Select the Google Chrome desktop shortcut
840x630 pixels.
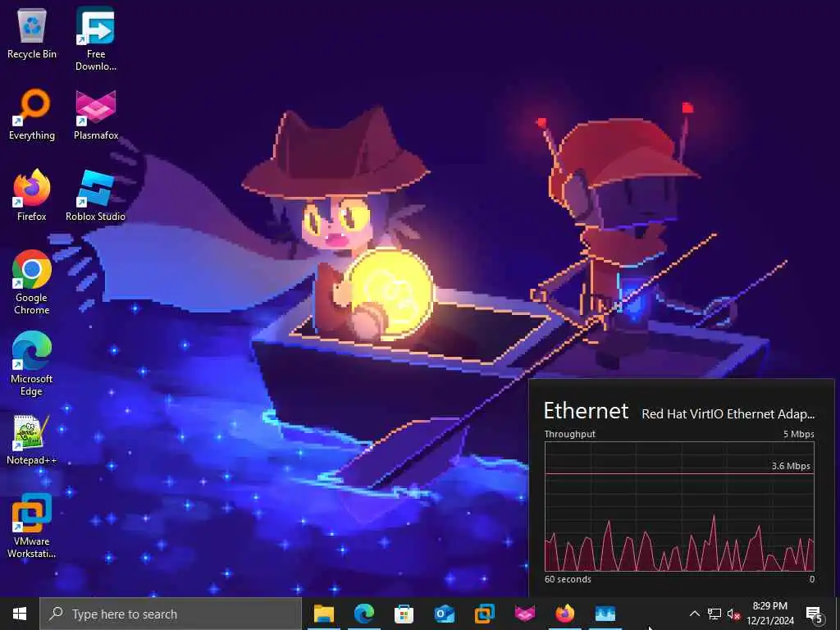click(x=32, y=282)
